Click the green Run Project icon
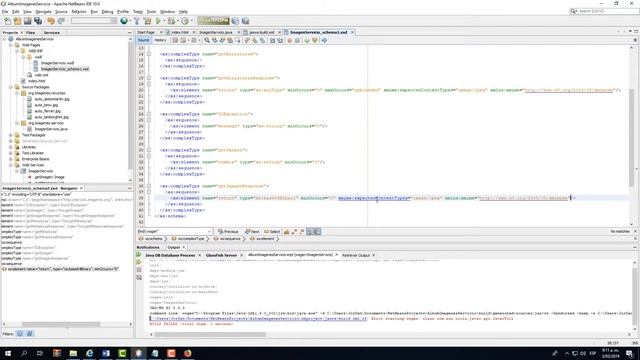This screenshot has height=360, width=640. [x=158, y=21]
